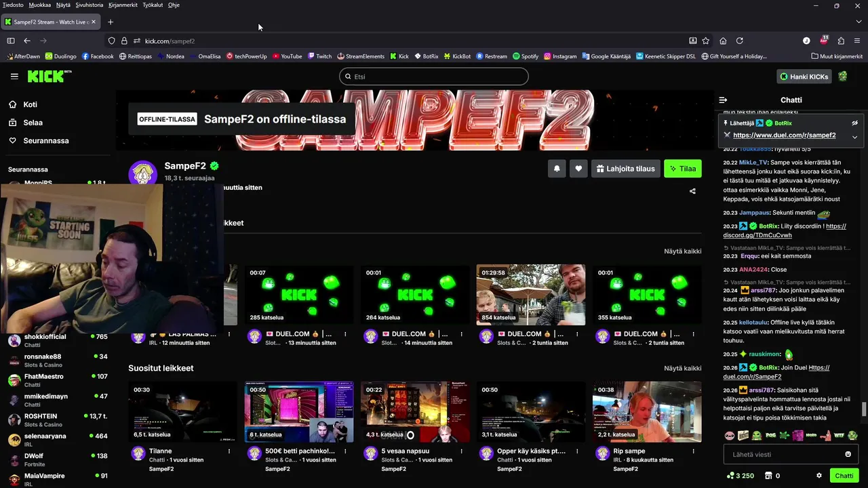Click Firefox reload page button
868x488 pixels.
point(739,41)
